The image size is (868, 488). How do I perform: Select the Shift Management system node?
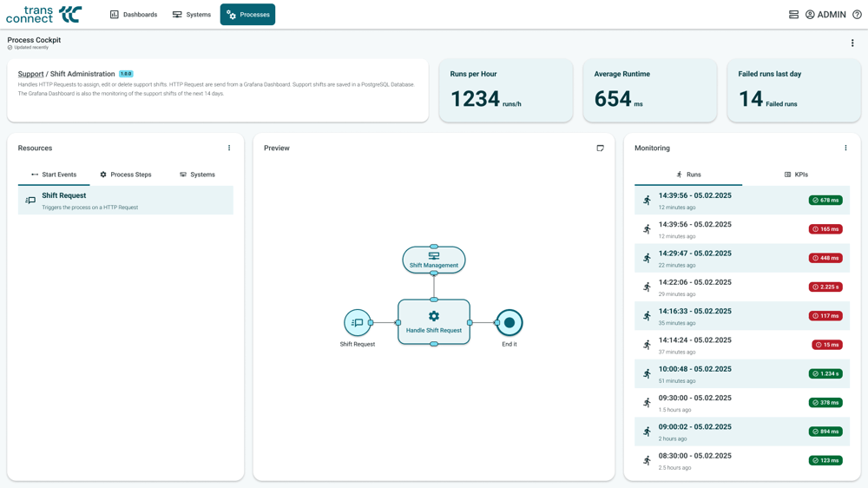(x=434, y=260)
